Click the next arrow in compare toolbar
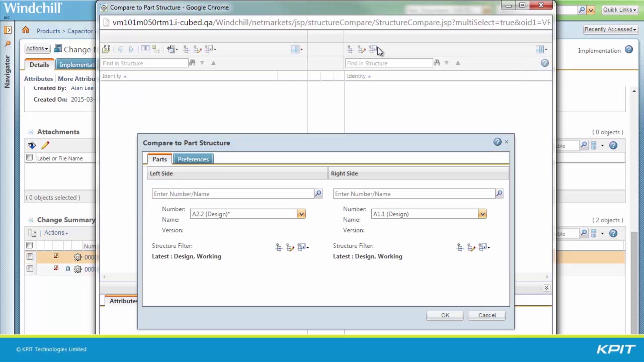This screenshot has width=644, height=362. coord(131,50)
